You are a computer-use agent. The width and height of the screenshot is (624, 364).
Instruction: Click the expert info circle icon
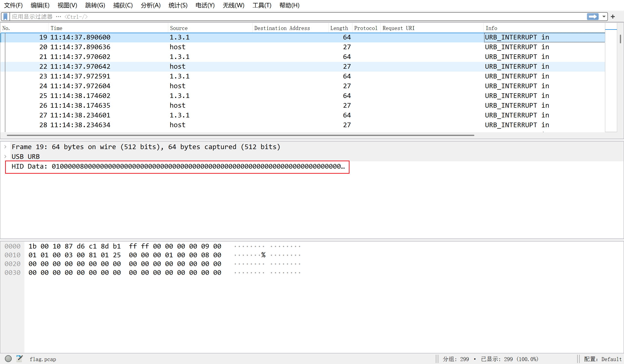pos(8,359)
